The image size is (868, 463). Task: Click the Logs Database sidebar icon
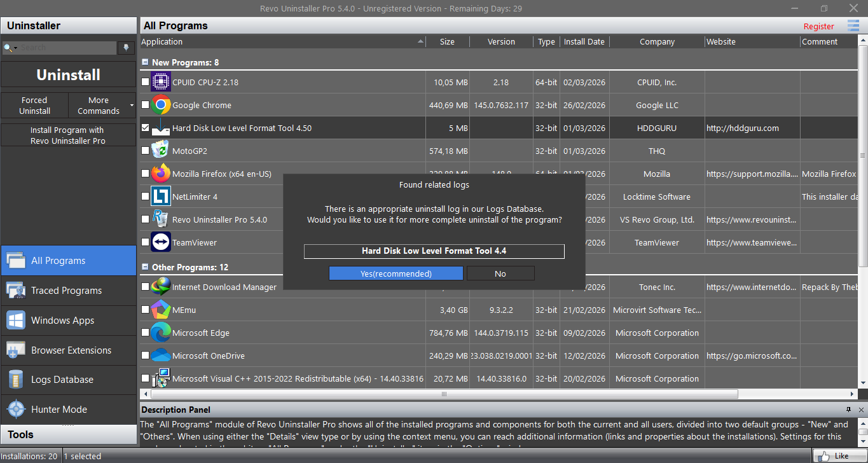click(16, 380)
